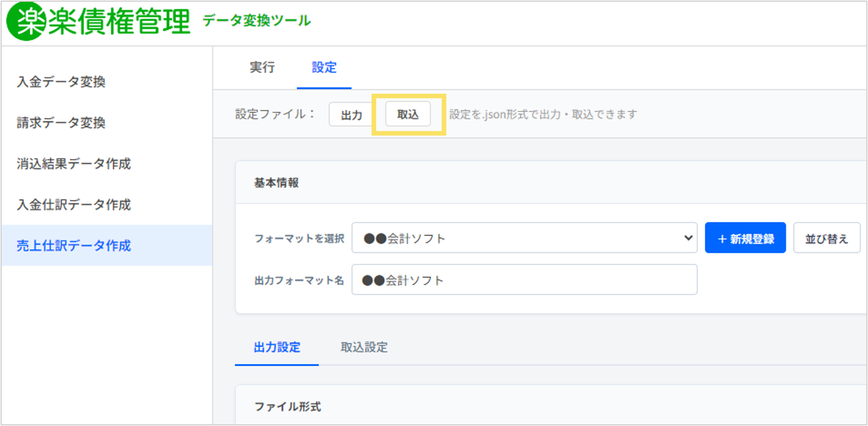
Task: Click the green 楽 logo icon
Action: tap(26, 22)
